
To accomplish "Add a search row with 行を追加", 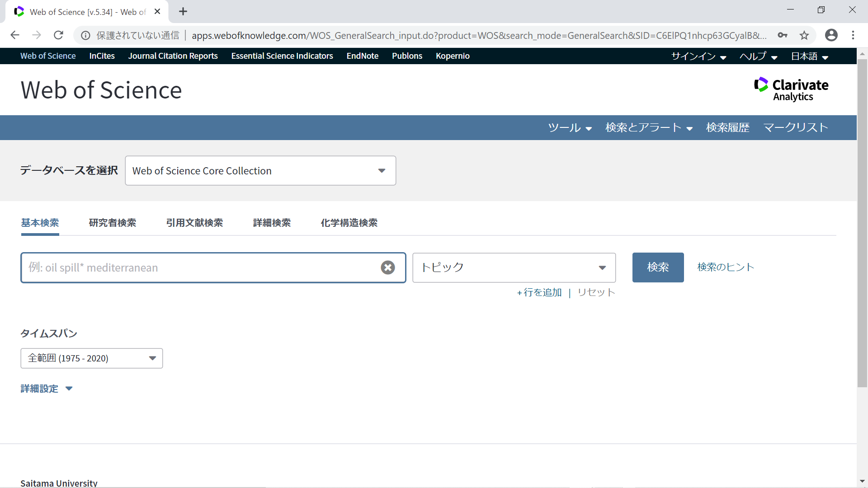I will click(x=539, y=292).
